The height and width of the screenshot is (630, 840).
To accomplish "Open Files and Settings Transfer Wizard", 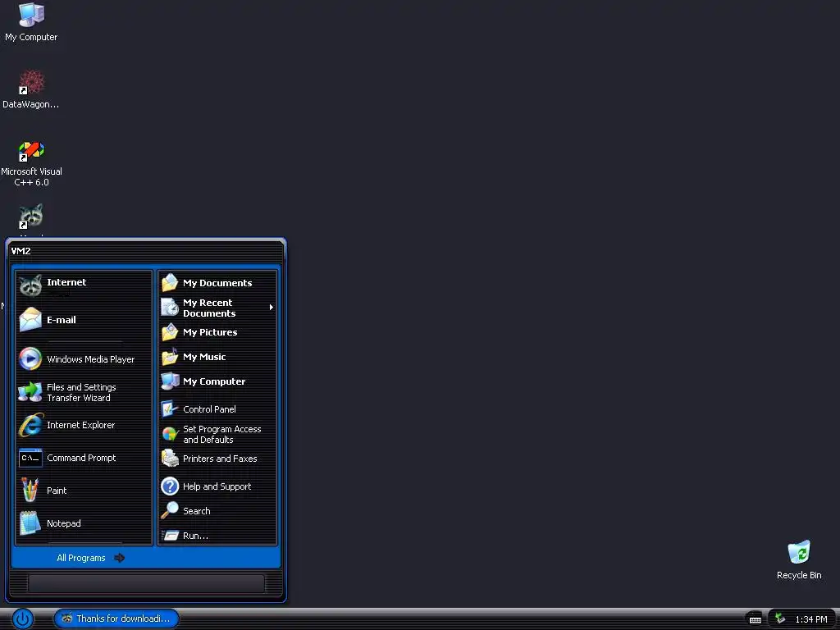I will pyautogui.click(x=84, y=392).
